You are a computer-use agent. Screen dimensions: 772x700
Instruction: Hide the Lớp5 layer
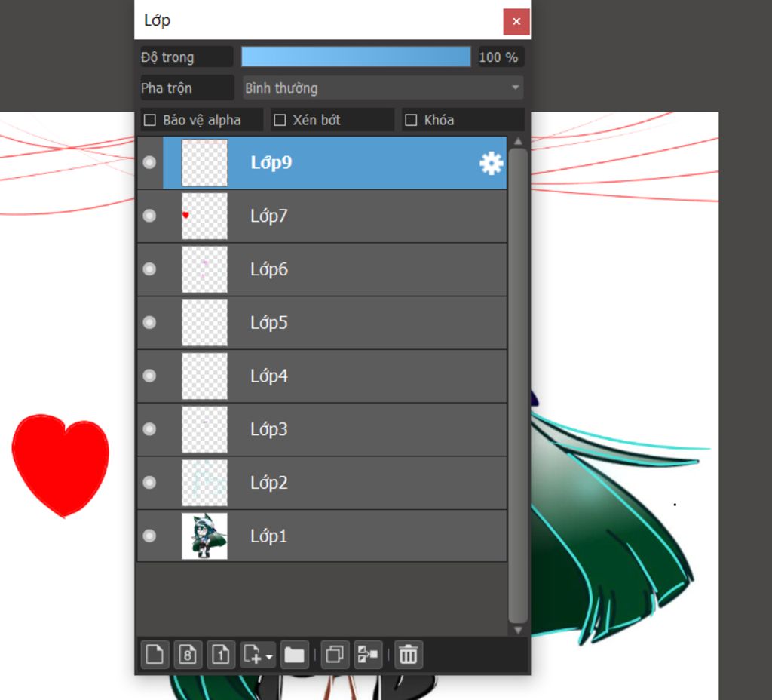tap(149, 322)
